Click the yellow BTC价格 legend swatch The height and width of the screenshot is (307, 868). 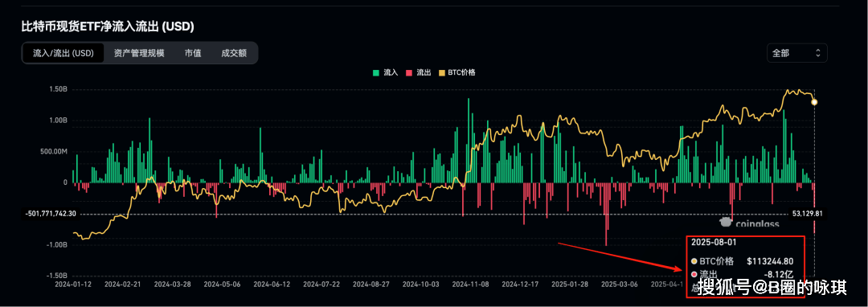pos(442,72)
